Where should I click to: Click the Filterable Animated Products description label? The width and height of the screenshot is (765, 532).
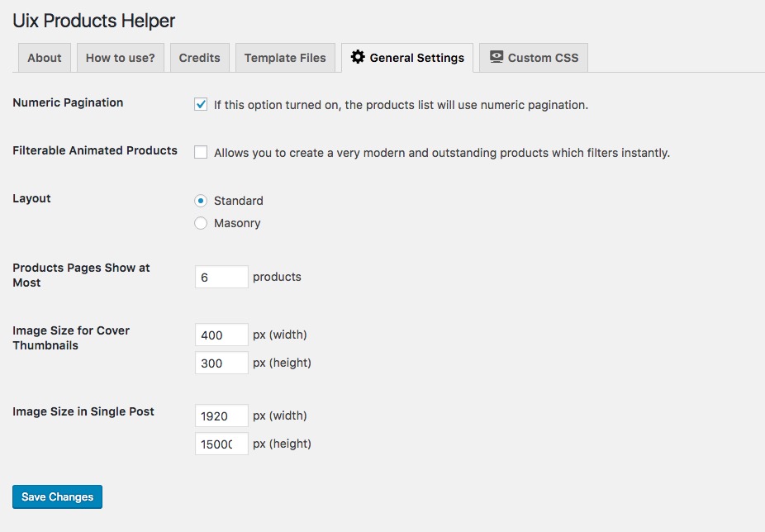[x=441, y=153]
